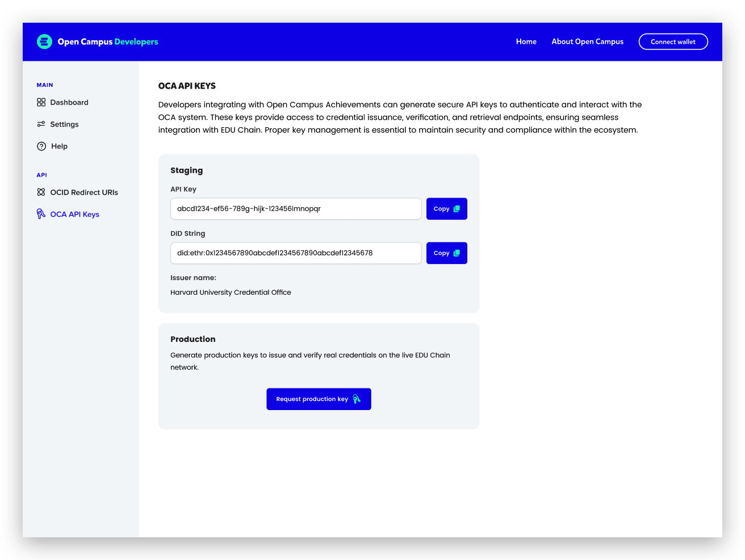Click the OCA API Keys key icon
Viewport: 745px width, 560px height.
(x=41, y=214)
